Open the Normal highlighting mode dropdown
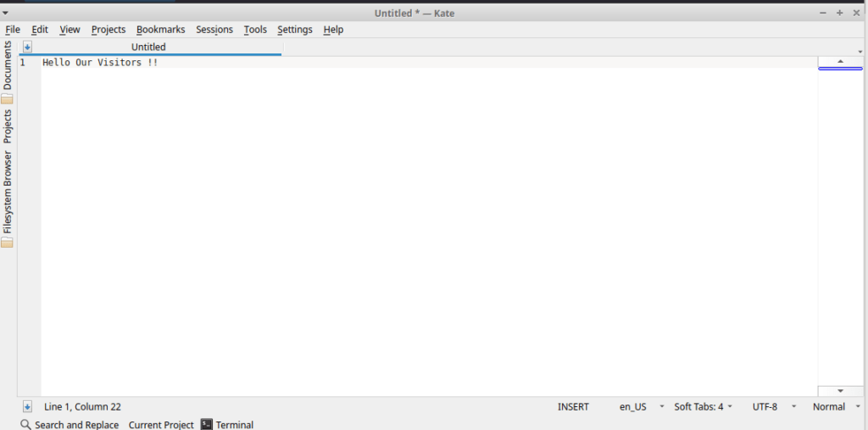This screenshot has width=868, height=430. point(837,407)
